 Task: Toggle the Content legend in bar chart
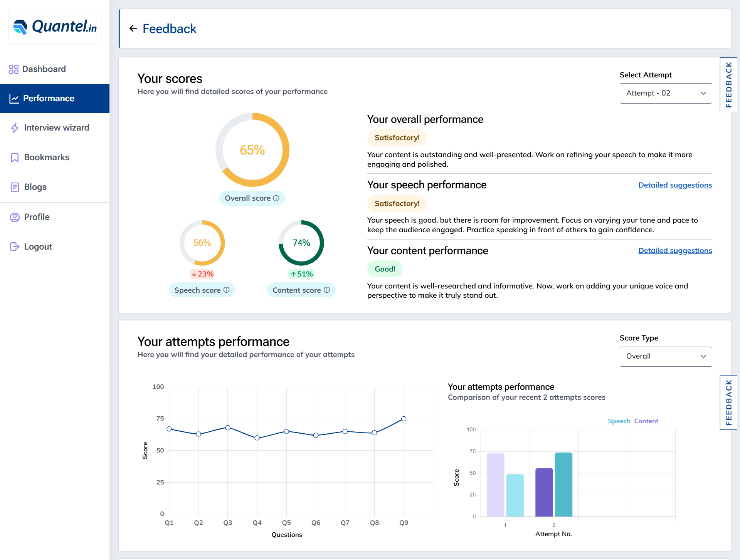coord(646,421)
